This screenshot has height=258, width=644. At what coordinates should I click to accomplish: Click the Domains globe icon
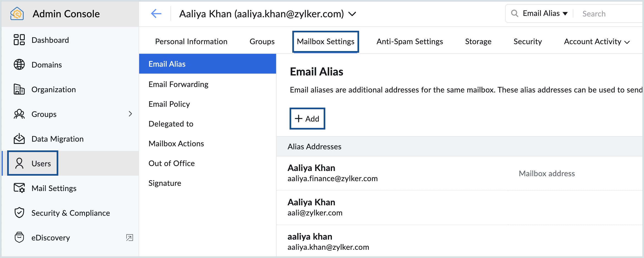(19, 64)
